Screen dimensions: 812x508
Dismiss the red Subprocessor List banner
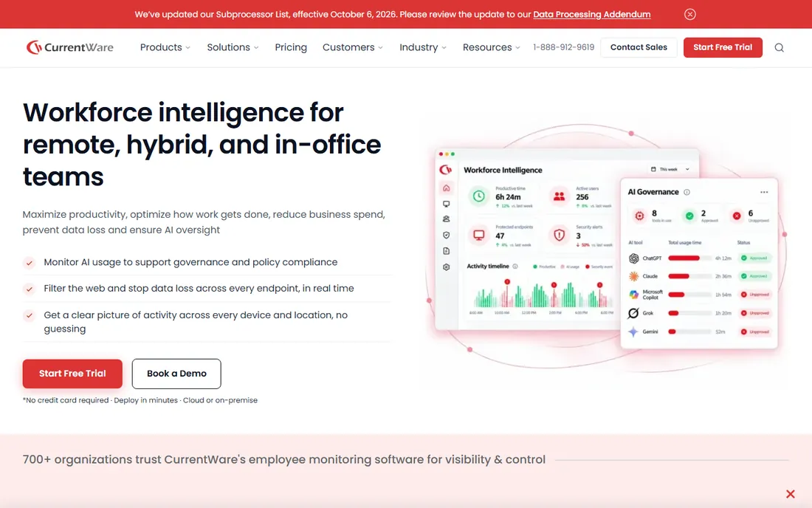[689, 15]
